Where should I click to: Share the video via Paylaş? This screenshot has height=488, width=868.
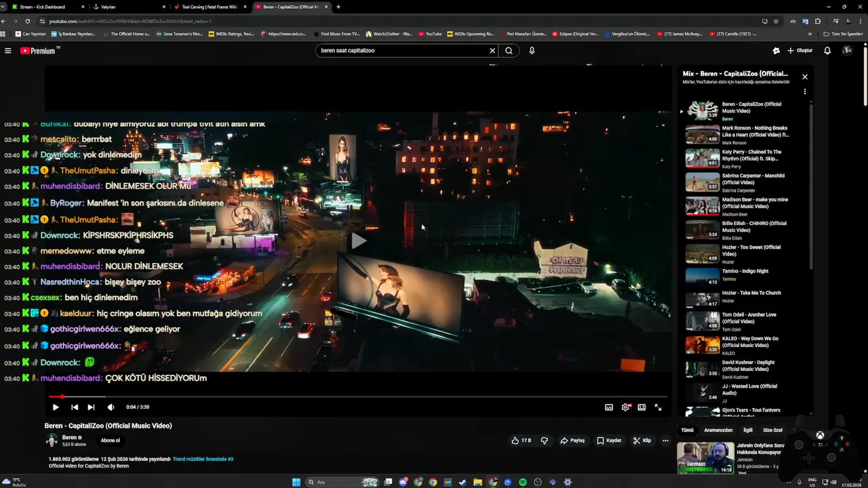[x=572, y=441]
